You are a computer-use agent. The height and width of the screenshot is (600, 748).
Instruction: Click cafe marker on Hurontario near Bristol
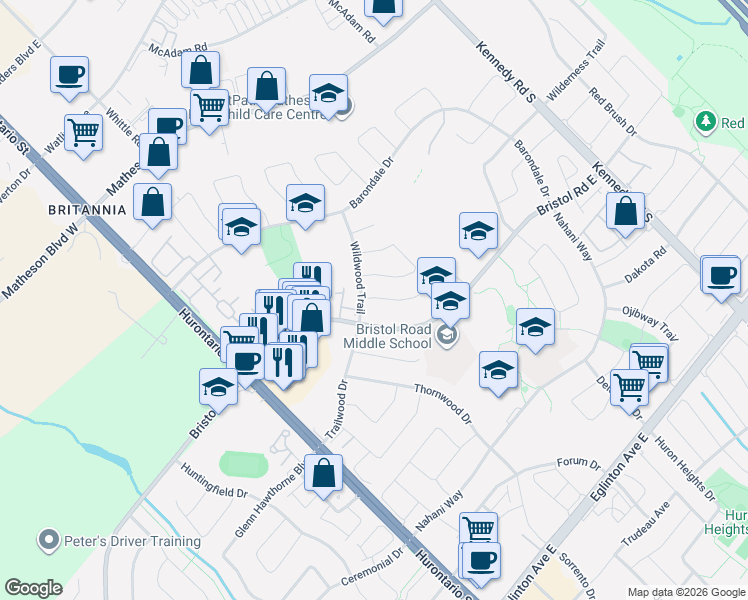(x=246, y=365)
